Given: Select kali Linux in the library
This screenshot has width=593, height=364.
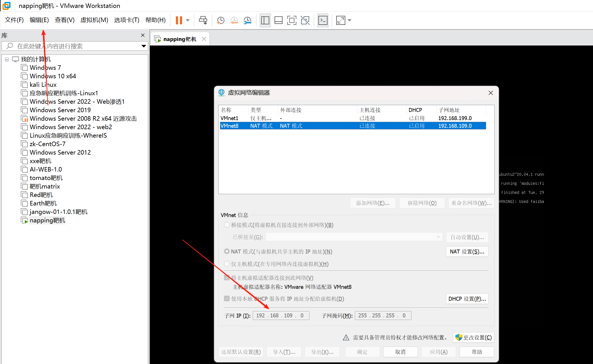Looking at the screenshot, I should pos(43,85).
